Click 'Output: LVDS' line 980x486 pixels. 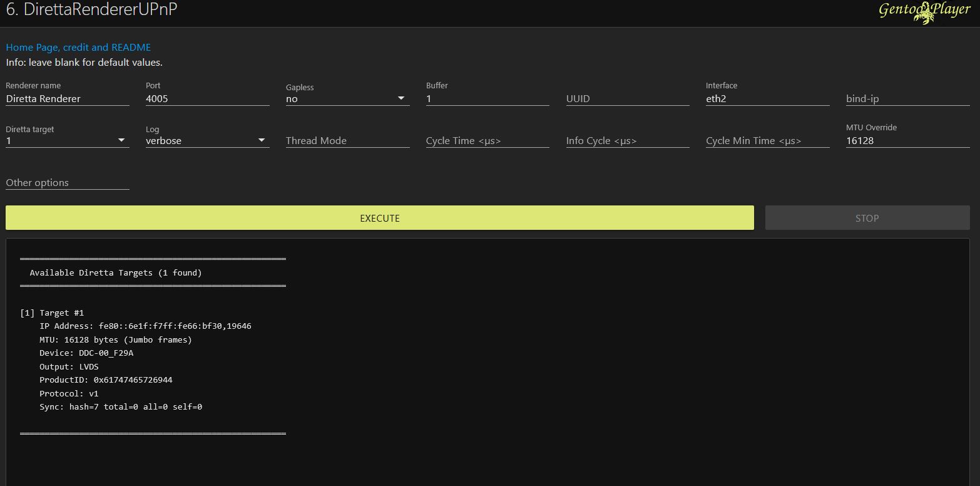(x=69, y=367)
